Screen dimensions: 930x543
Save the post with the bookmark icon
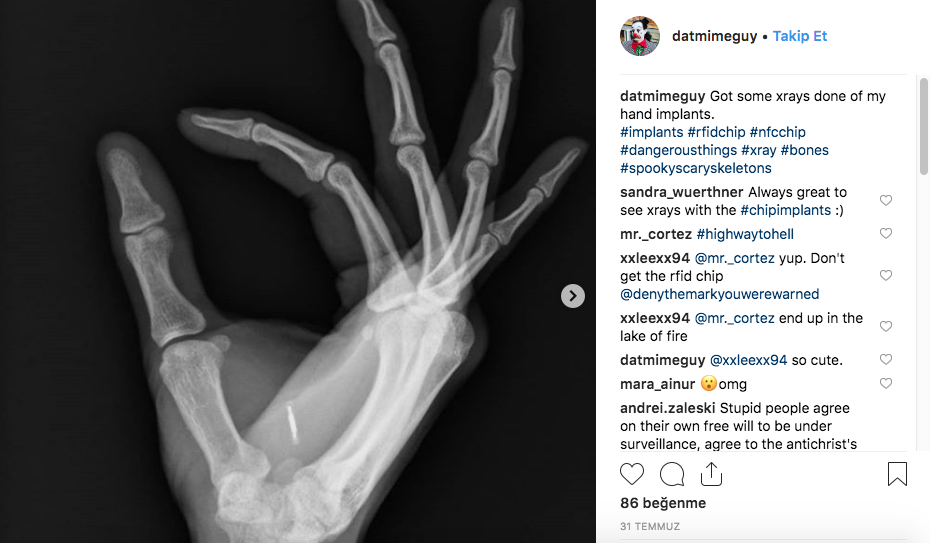(897, 474)
